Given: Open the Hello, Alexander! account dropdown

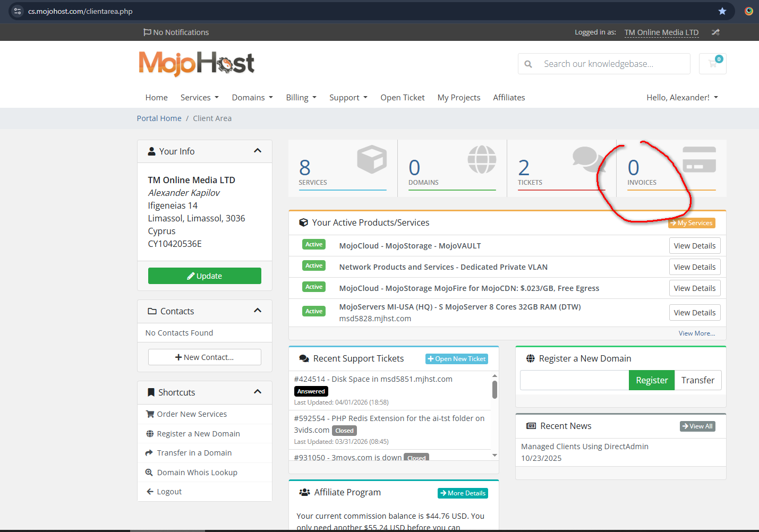Looking at the screenshot, I should (683, 98).
